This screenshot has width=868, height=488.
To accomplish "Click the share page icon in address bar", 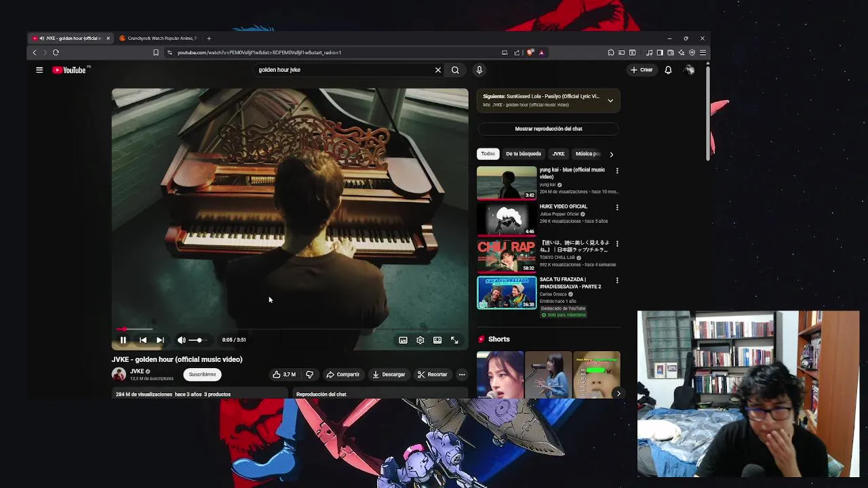I will tap(517, 52).
